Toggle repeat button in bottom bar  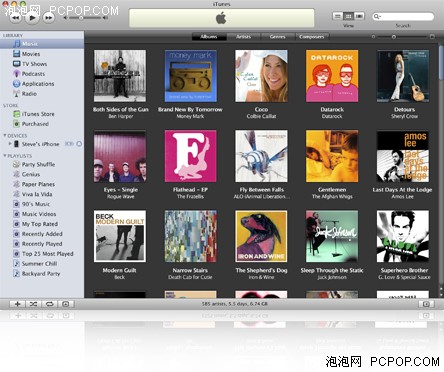click(x=50, y=304)
